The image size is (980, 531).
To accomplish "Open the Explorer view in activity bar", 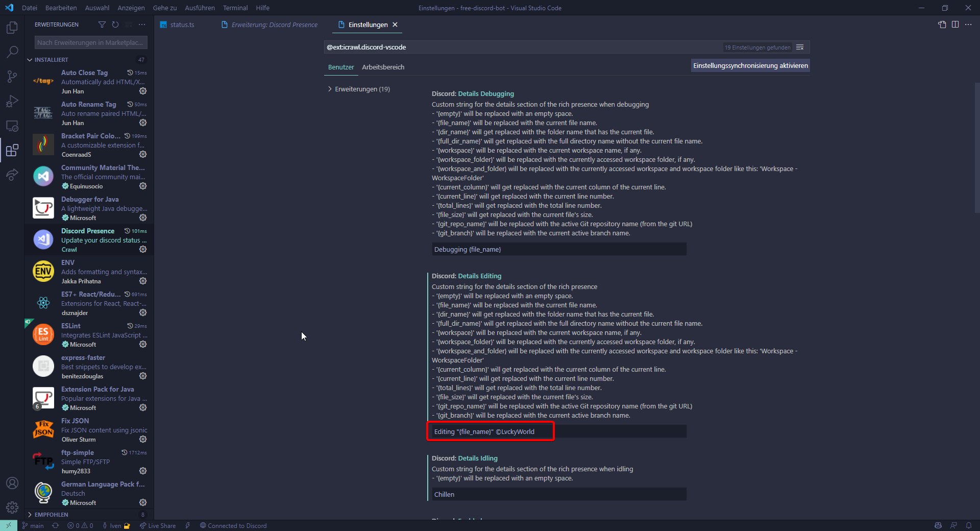I will (12, 28).
